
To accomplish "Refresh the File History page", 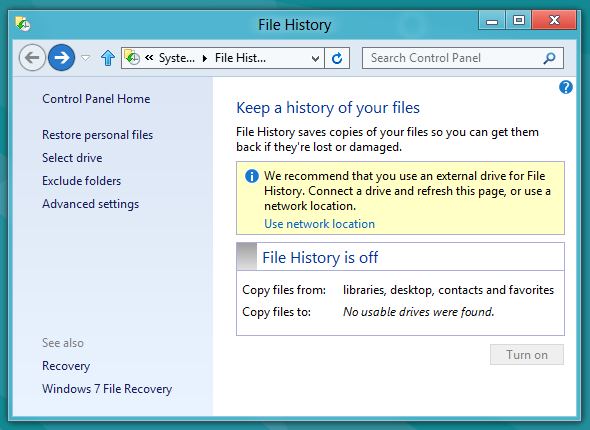I will 337,58.
